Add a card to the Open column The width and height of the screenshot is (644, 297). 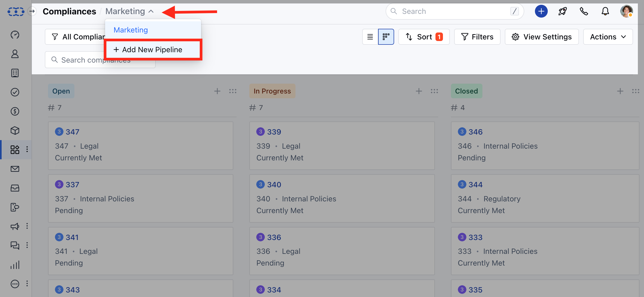(217, 91)
